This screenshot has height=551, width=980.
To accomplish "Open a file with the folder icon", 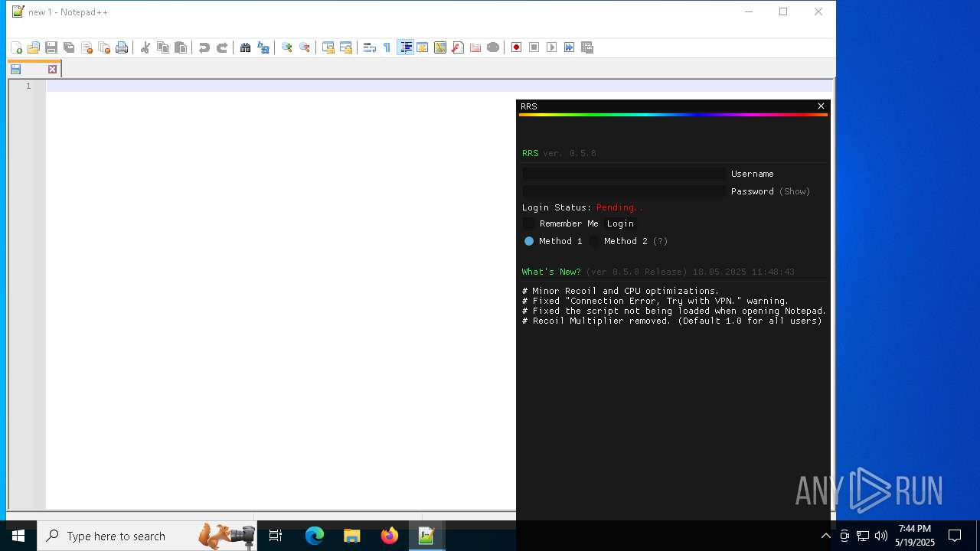I will [x=34, y=47].
